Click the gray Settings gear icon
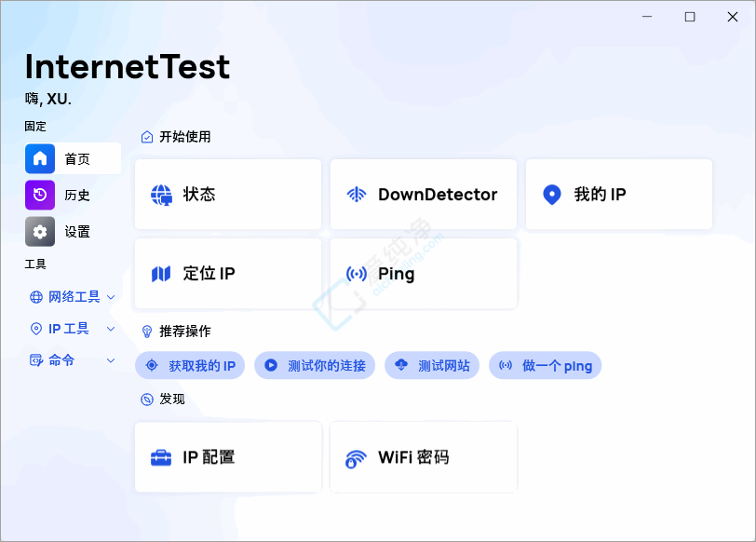Screen dimensions: 756x542 40,231
